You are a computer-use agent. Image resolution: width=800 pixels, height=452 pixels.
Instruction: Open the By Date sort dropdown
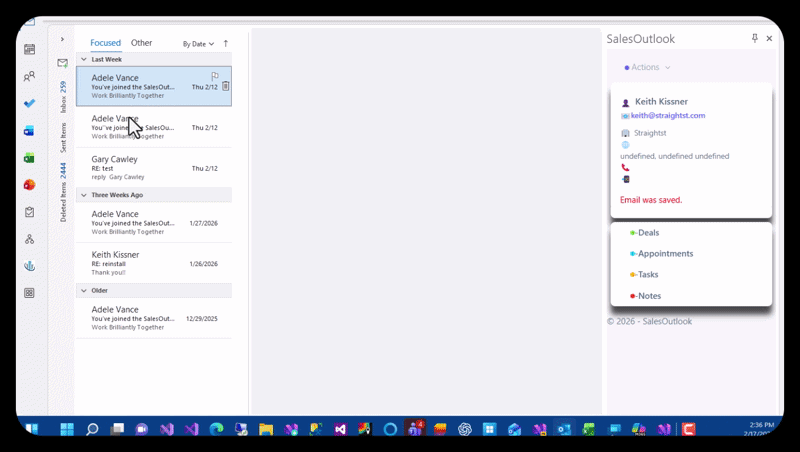[198, 44]
